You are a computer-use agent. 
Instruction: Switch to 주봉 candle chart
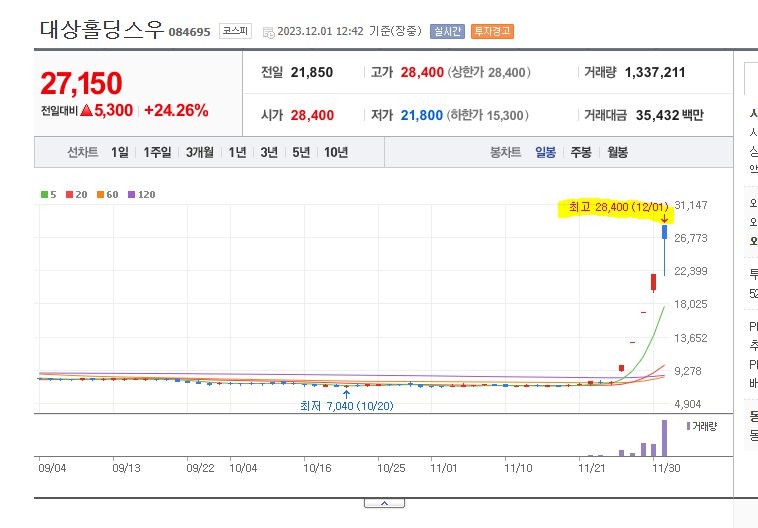click(x=581, y=152)
